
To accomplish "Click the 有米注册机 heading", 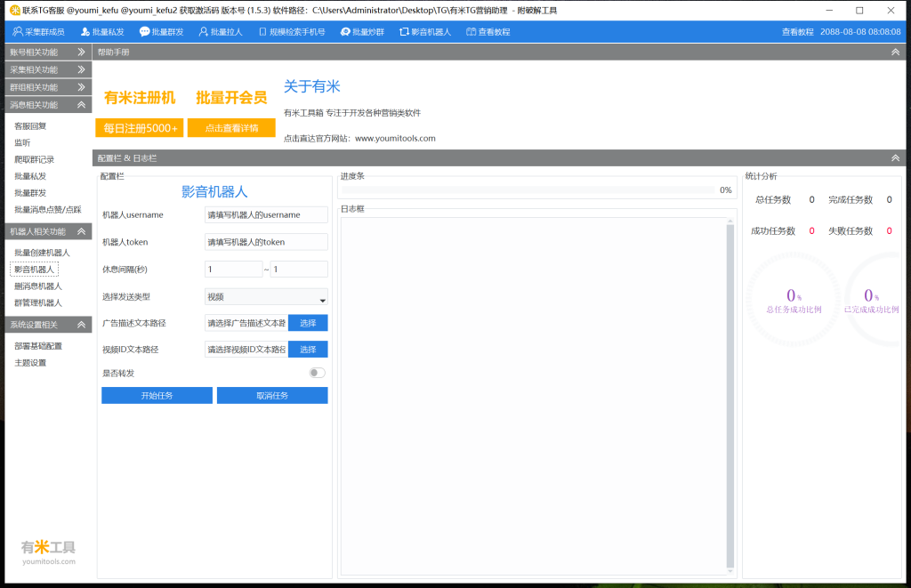I will (x=140, y=98).
